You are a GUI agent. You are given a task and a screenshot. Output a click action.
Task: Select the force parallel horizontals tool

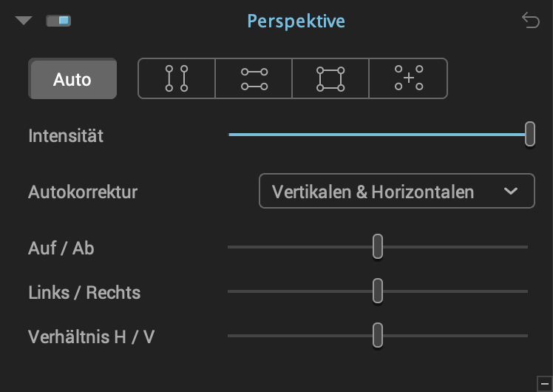coord(254,78)
